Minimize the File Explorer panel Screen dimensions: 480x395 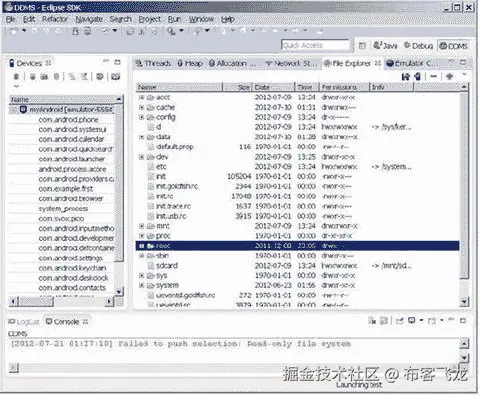[x=452, y=61]
